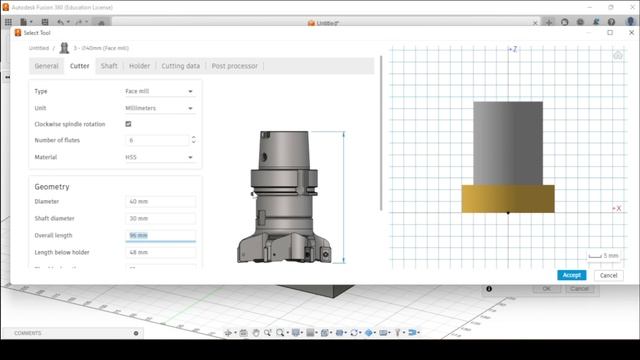Click the Undo arrow icon
Image resolution: width=640 pixels, height=360 pixels.
coord(60,22)
